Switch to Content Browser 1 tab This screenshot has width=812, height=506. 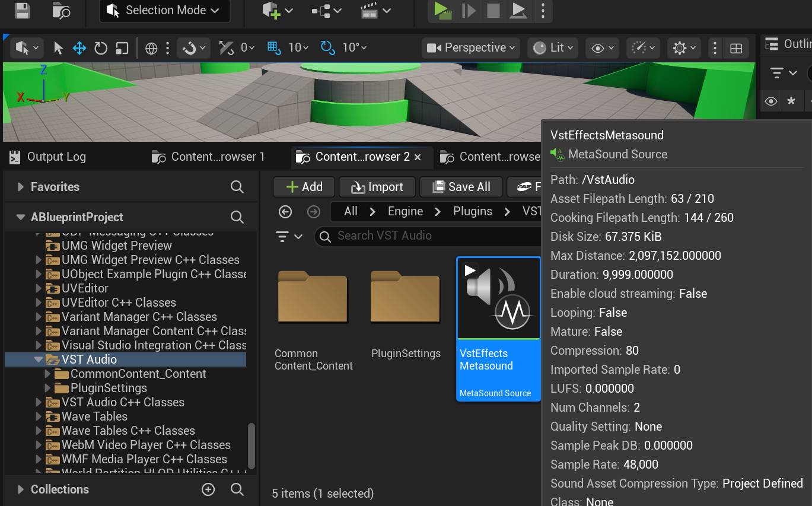coord(209,157)
